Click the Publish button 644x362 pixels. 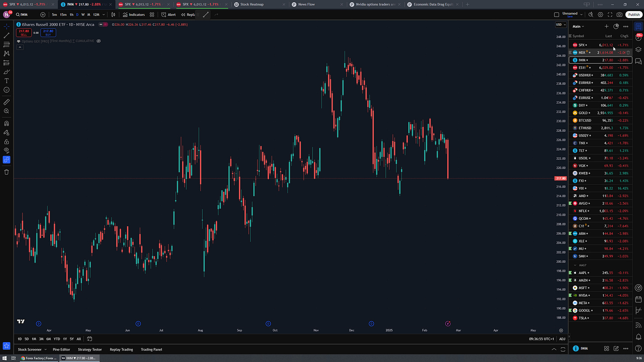tap(633, 15)
